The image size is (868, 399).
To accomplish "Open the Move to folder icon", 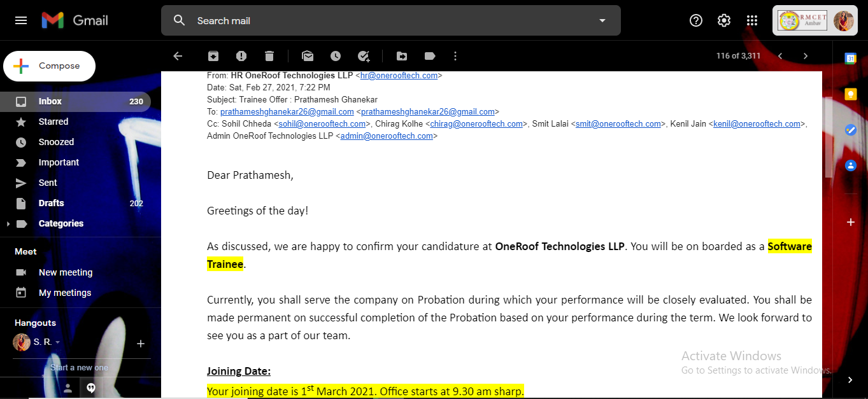I will 402,56.
